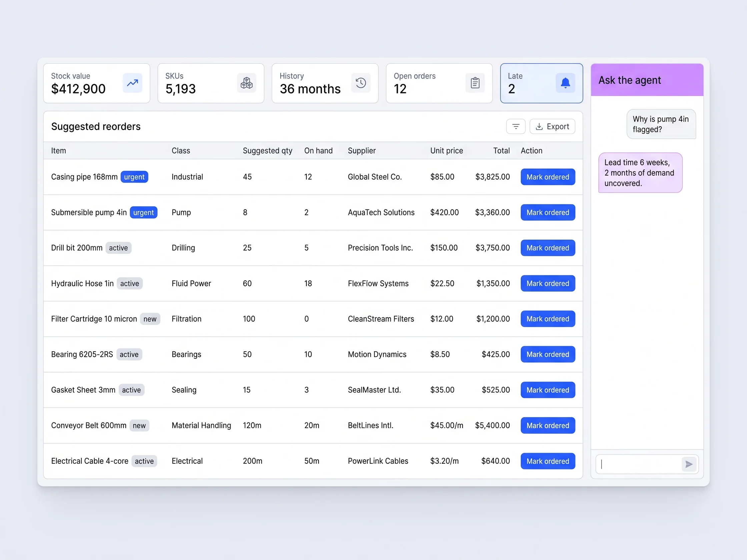
Task: Click the Unit price column header
Action: pyautogui.click(x=447, y=151)
